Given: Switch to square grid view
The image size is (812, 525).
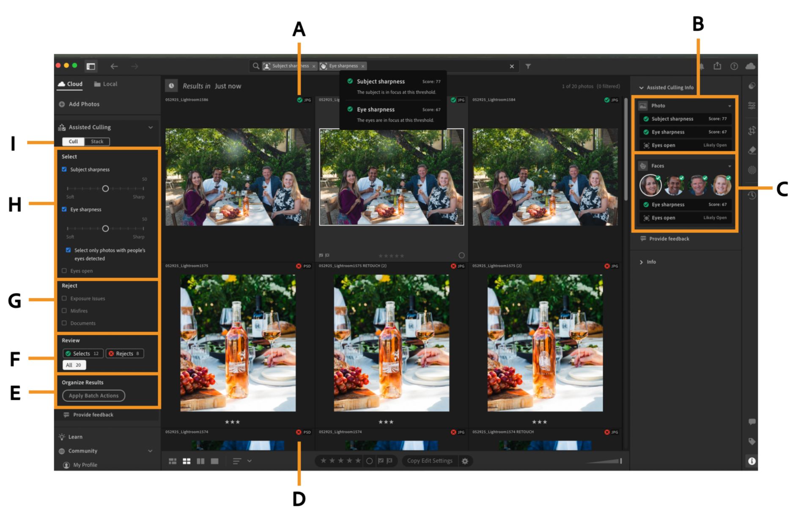Looking at the screenshot, I should 187,461.
